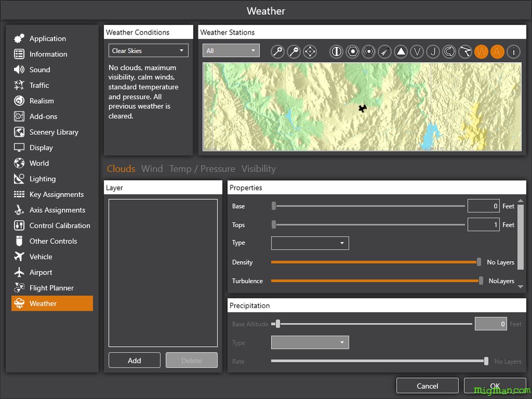Switch to the Clouds tab
The height and width of the screenshot is (399, 532).
point(121,169)
